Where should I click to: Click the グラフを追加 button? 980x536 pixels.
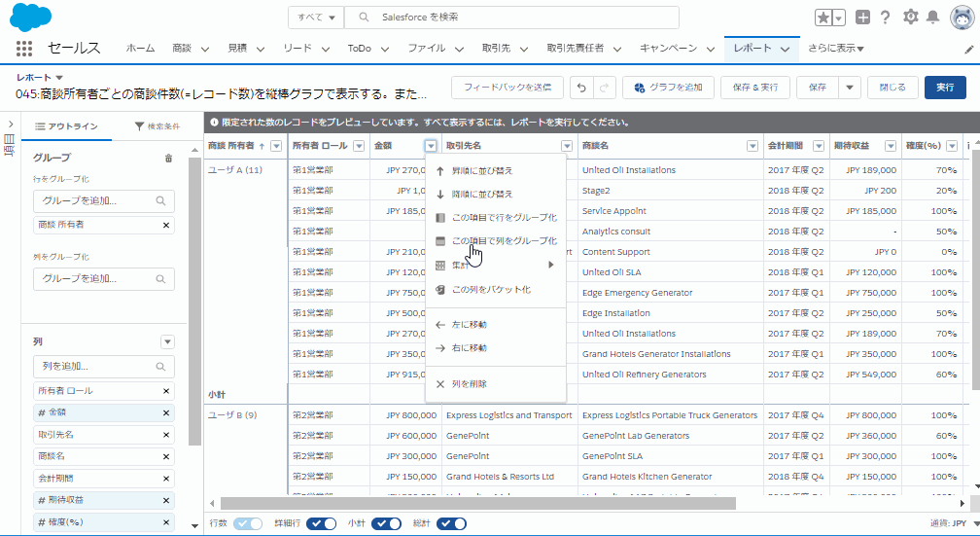668,88
